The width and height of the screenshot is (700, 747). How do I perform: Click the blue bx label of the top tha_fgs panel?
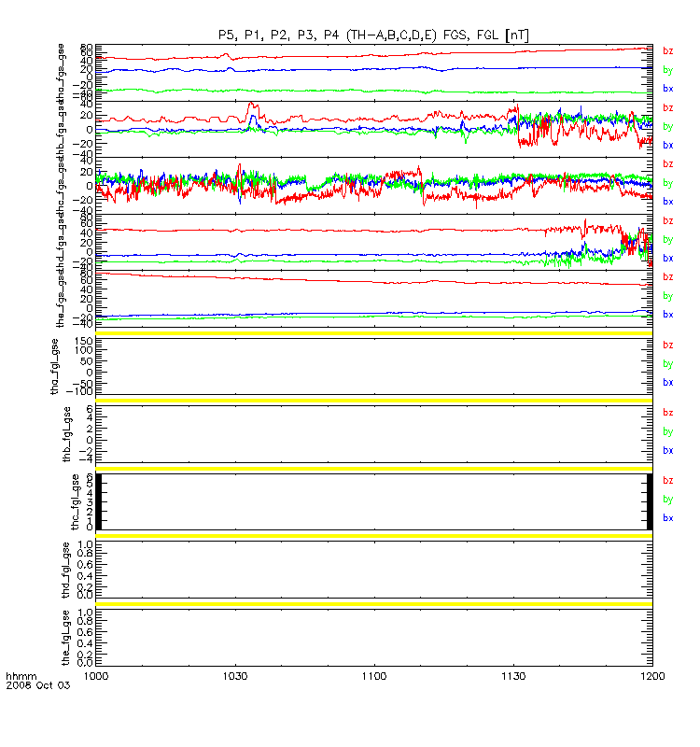pyautogui.click(x=667, y=88)
